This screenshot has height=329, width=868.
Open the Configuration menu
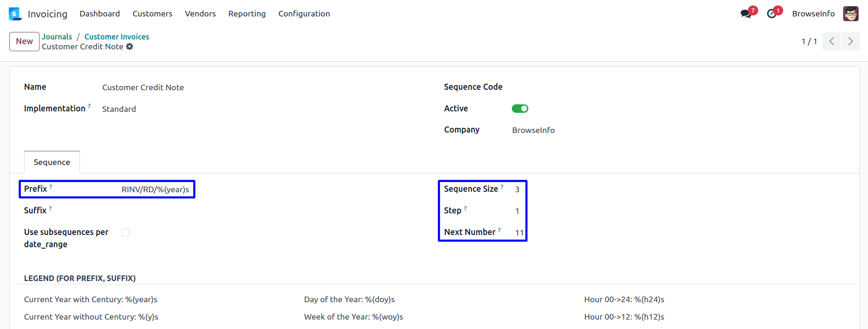click(x=304, y=14)
